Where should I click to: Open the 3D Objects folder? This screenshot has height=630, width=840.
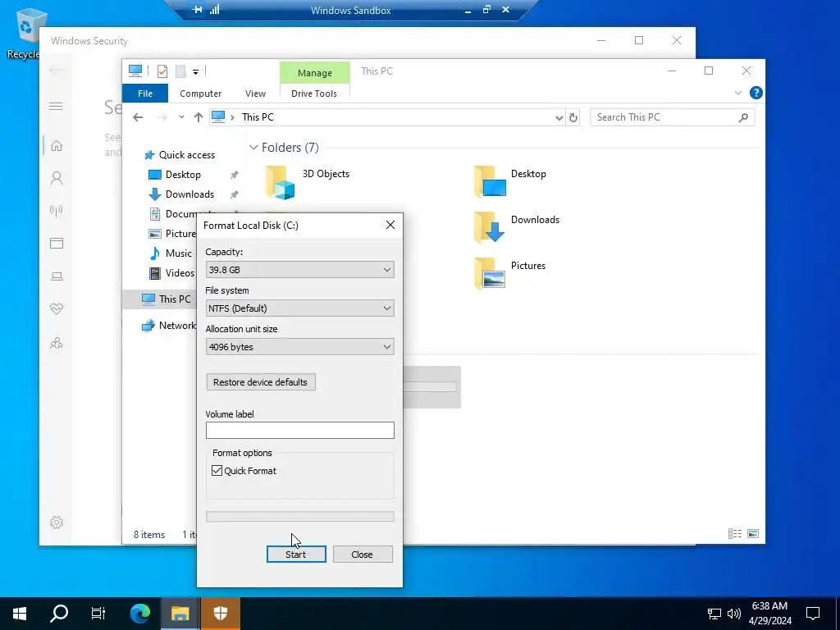pos(308,181)
